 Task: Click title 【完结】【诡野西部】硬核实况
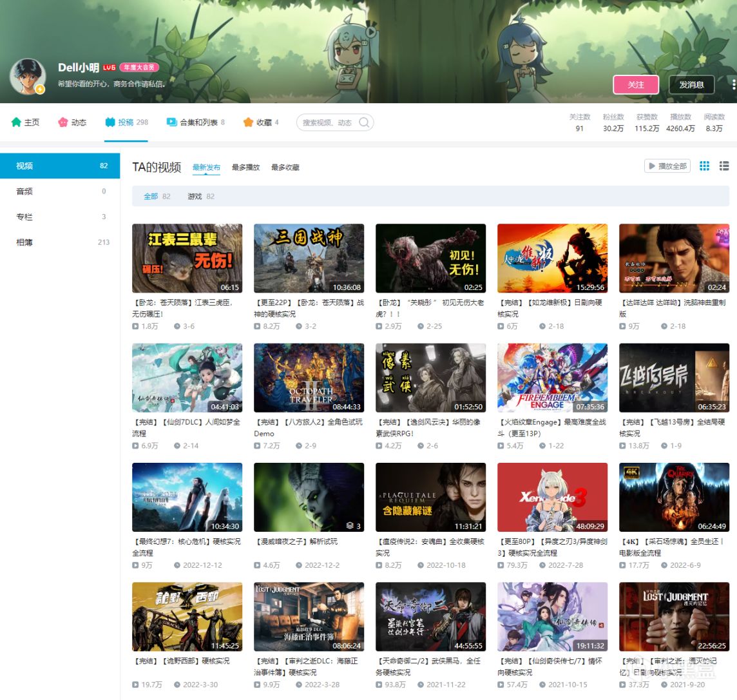[x=182, y=661]
